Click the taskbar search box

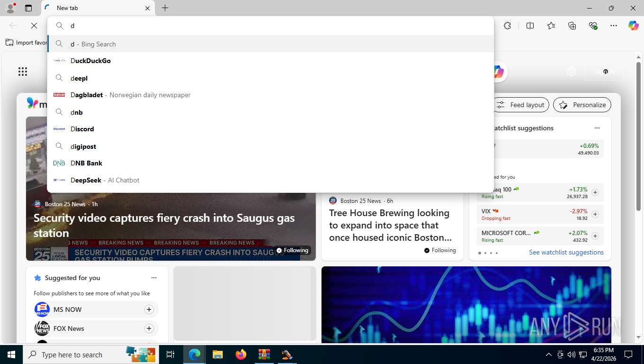(90, 355)
